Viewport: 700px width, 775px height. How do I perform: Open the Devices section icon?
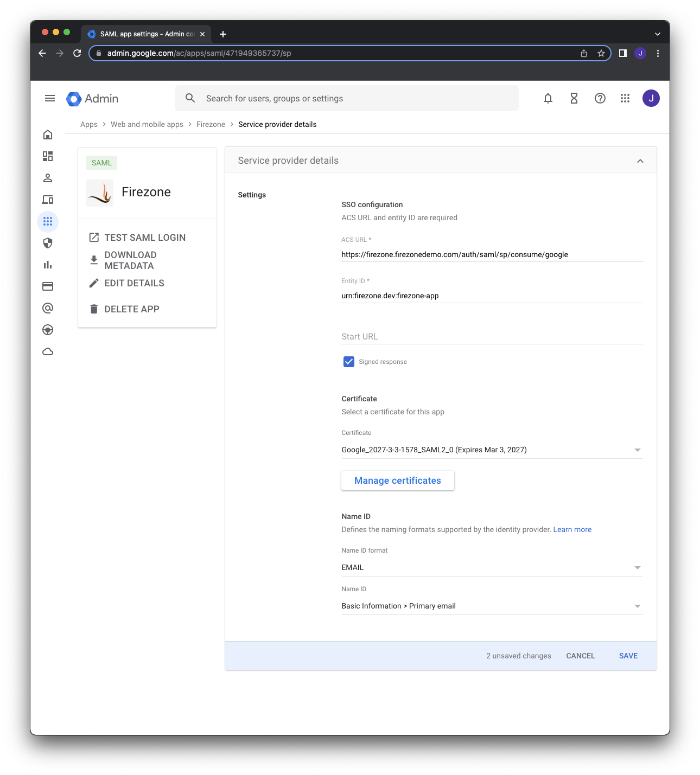point(48,200)
